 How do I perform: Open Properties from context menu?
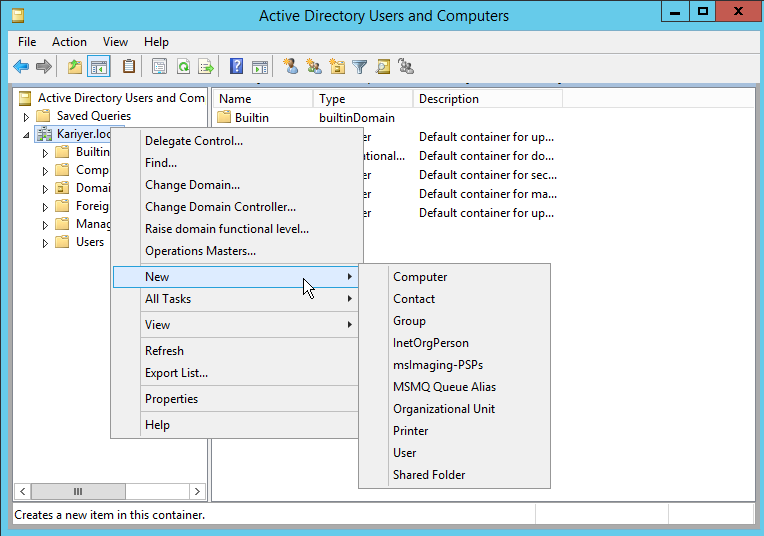click(x=235, y=399)
